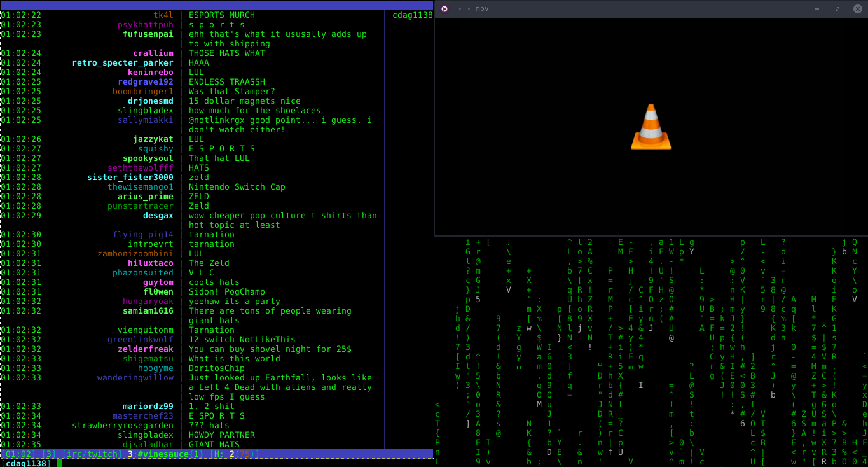Click username sallymiakki
Image resolution: width=868 pixels, height=467 pixels.
tap(146, 120)
